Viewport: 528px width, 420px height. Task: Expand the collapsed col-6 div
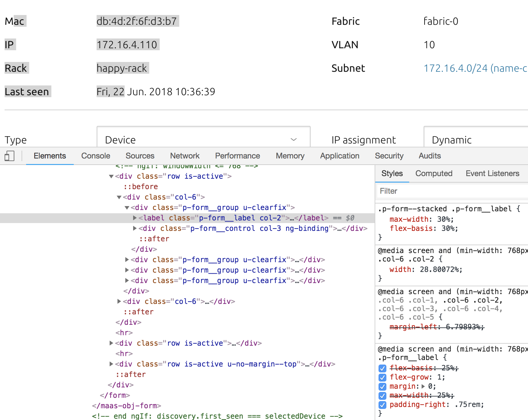[x=119, y=301]
